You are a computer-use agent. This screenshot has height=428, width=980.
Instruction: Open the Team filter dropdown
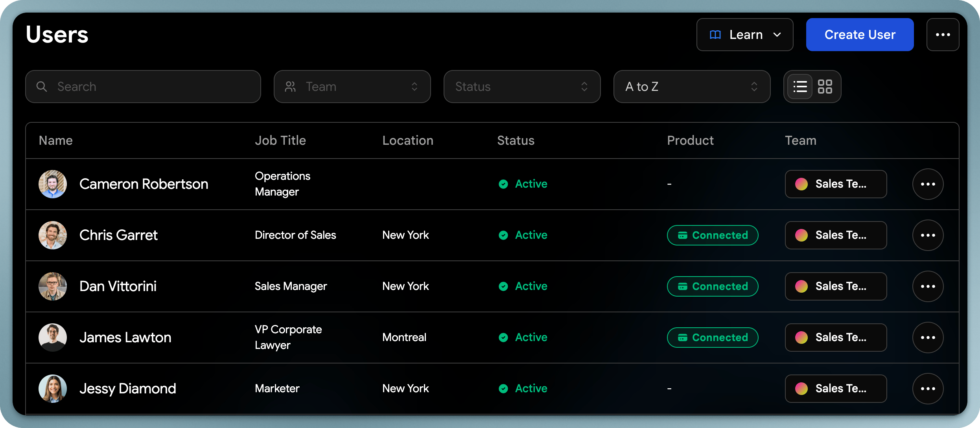pyautogui.click(x=352, y=87)
